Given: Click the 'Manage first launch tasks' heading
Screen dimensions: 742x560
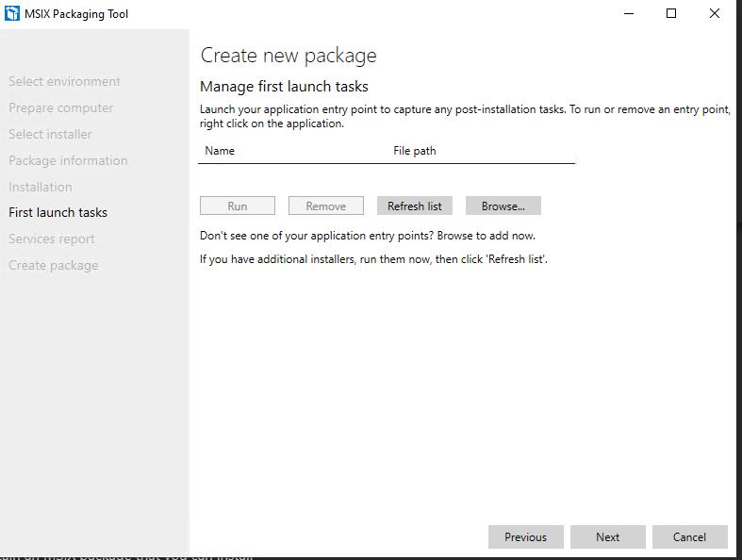Looking at the screenshot, I should (284, 87).
